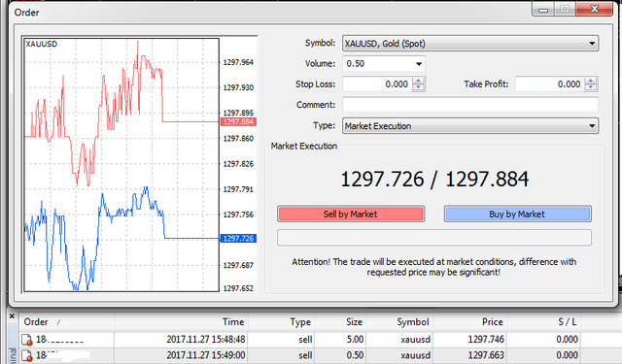Click the chart price label 1297.964
622x364 pixels.
click(238, 62)
